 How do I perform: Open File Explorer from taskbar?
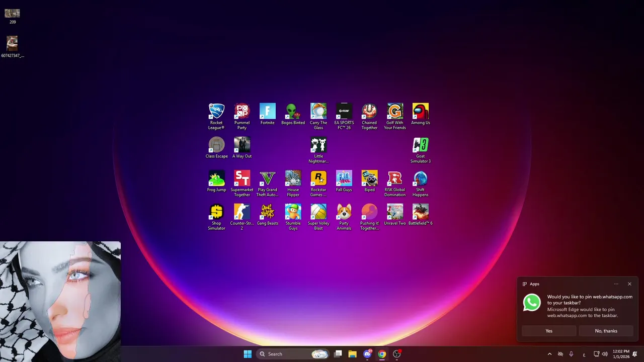353,354
